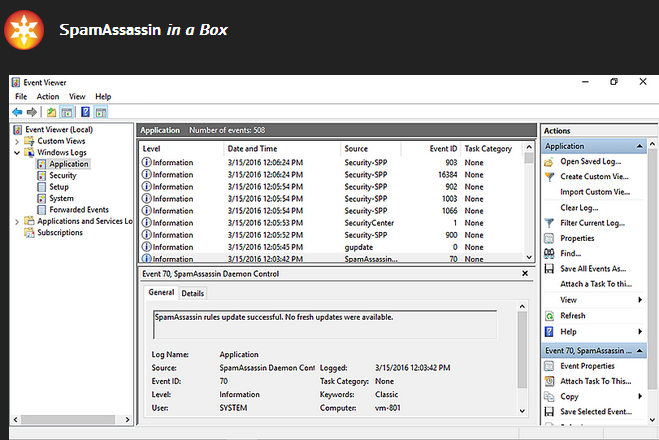Open the Action menu
The image size is (659, 440).
(47, 97)
